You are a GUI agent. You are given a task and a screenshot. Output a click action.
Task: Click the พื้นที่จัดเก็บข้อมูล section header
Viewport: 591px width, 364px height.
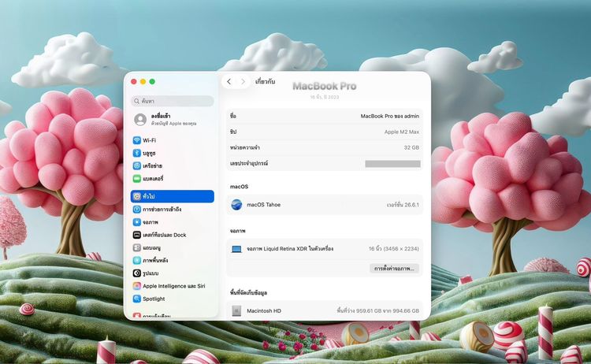[248, 293]
